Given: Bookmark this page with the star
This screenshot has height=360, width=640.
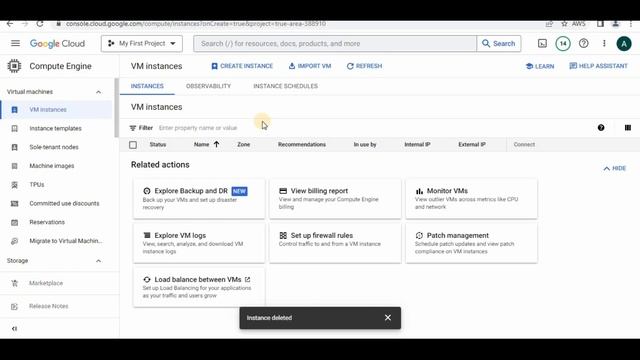Looking at the screenshot, I should pyautogui.click(x=564, y=24).
